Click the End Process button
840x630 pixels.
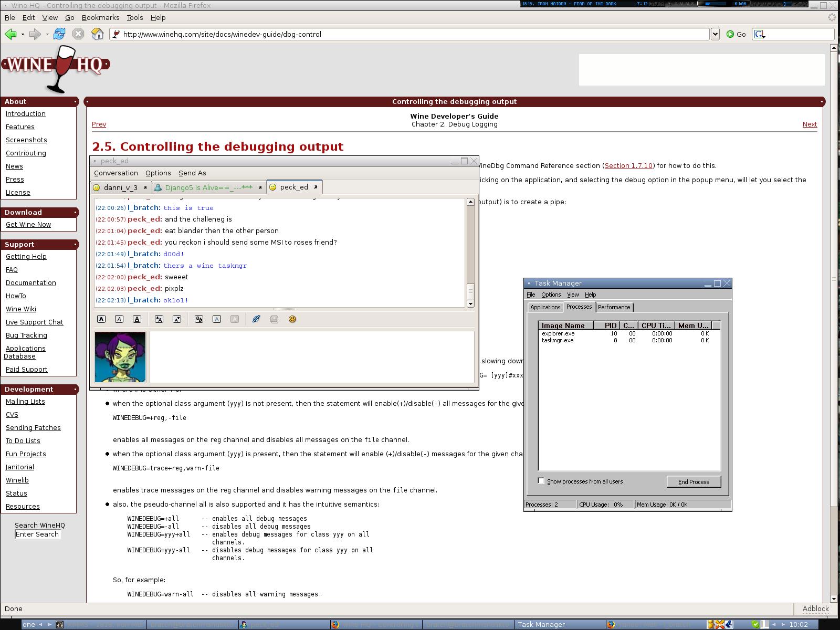click(x=694, y=482)
